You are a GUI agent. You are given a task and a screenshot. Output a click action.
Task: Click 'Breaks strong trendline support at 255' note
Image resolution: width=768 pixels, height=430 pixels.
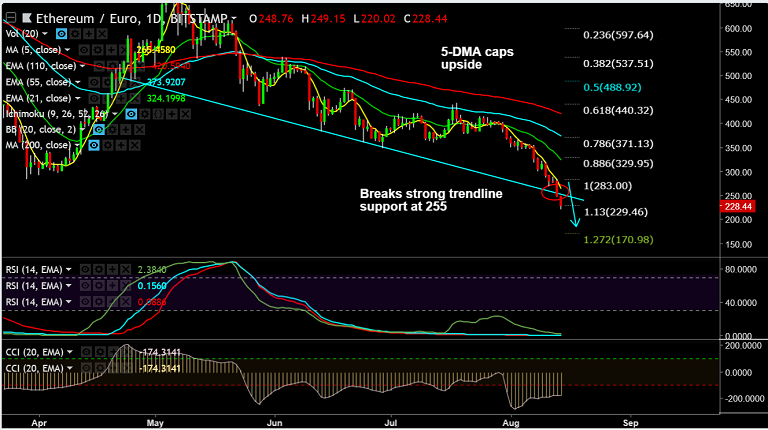coord(431,200)
